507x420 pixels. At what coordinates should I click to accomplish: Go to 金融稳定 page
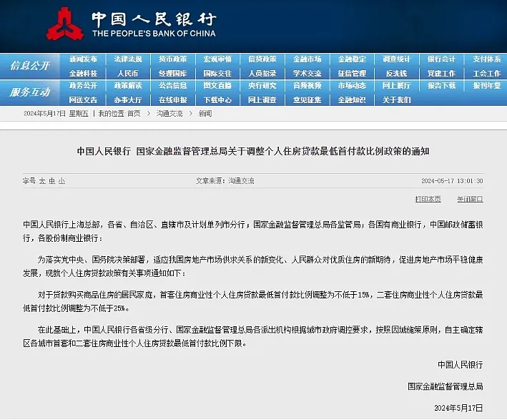click(x=352, y=59)
